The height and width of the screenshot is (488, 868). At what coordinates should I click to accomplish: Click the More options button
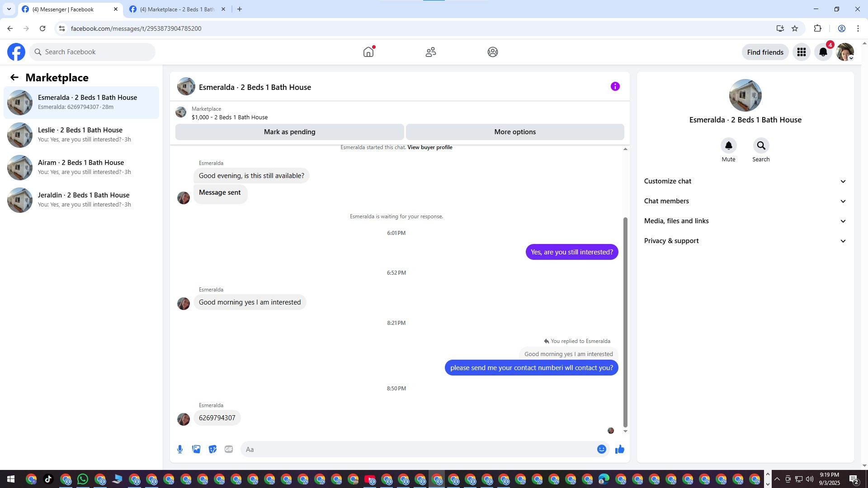coord(515,132)
